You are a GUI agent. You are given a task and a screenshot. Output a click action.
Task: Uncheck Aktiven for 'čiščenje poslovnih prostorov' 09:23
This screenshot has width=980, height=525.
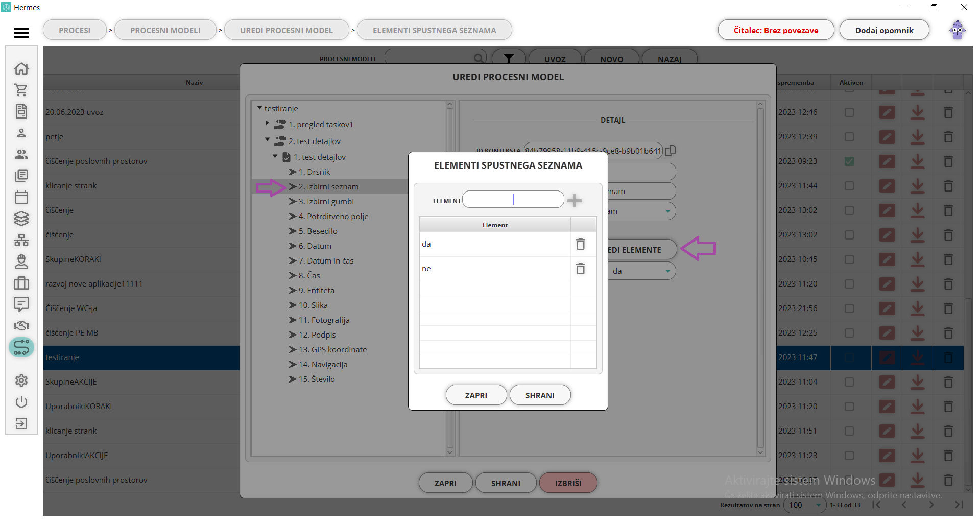[x=849, y=161]
